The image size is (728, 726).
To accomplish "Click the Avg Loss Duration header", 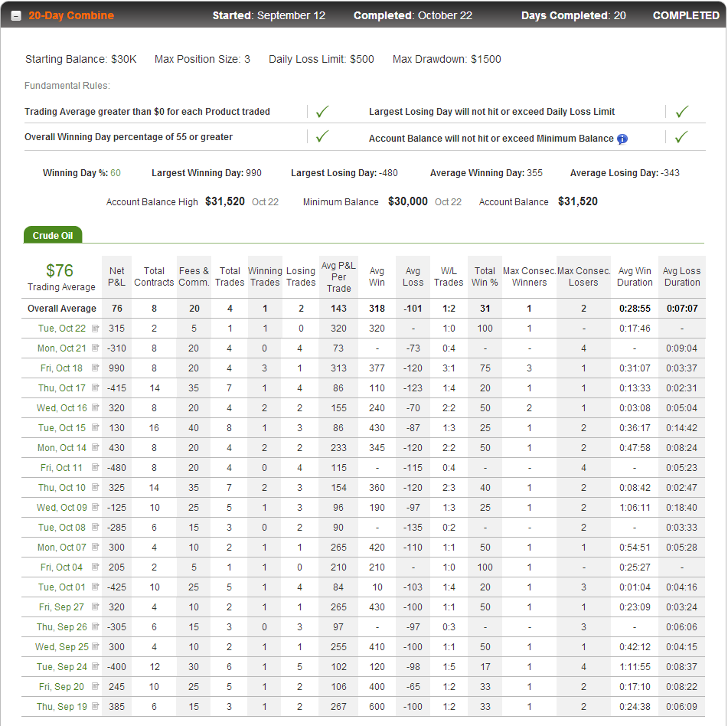I will click(681, 276).
